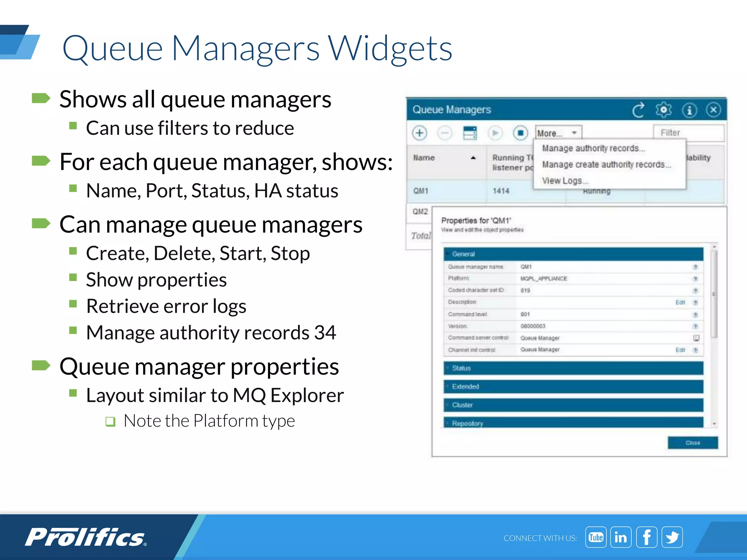Click the Start queue manager play icon
The width and height of the screenshot is (747, 560).
495,133
